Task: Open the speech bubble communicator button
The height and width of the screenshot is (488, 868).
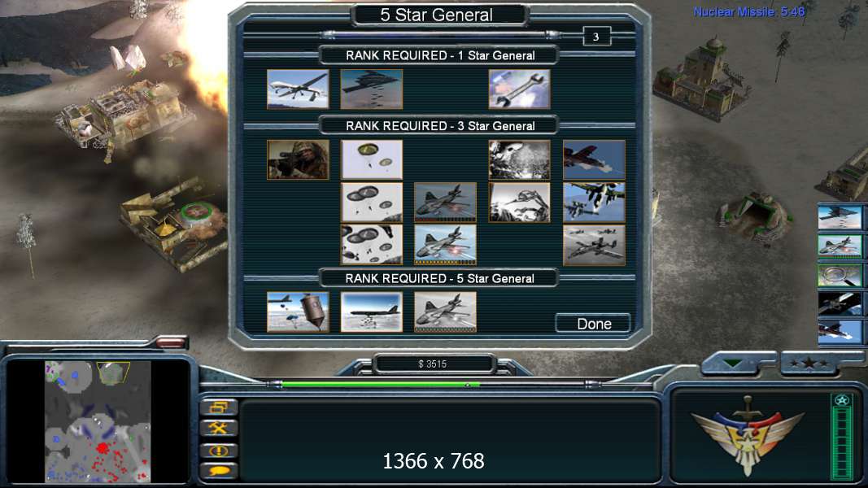Action: [218, 471]
